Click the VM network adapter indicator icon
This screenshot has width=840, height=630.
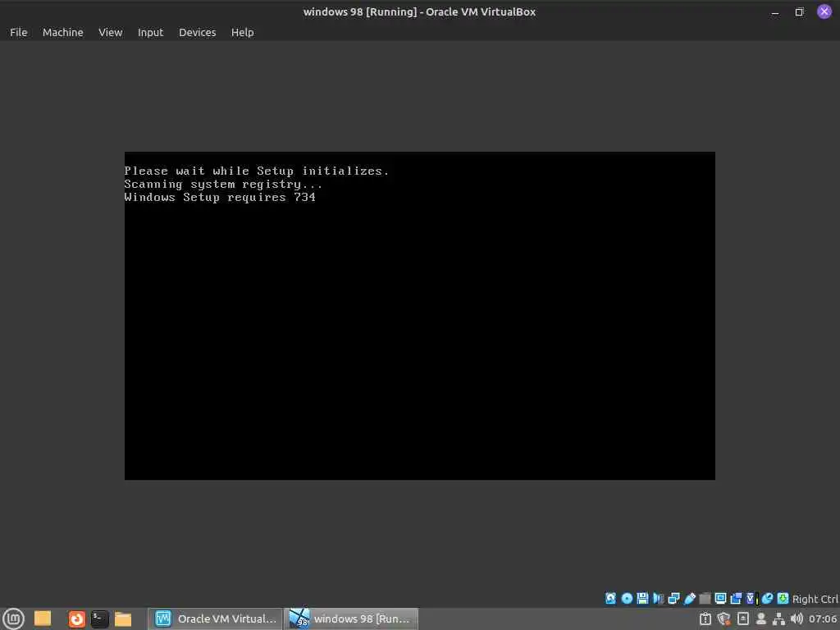tap(674, 598)
